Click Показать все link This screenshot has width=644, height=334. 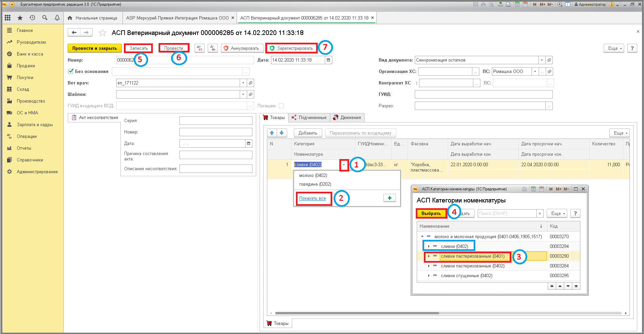tap(312, 198)
